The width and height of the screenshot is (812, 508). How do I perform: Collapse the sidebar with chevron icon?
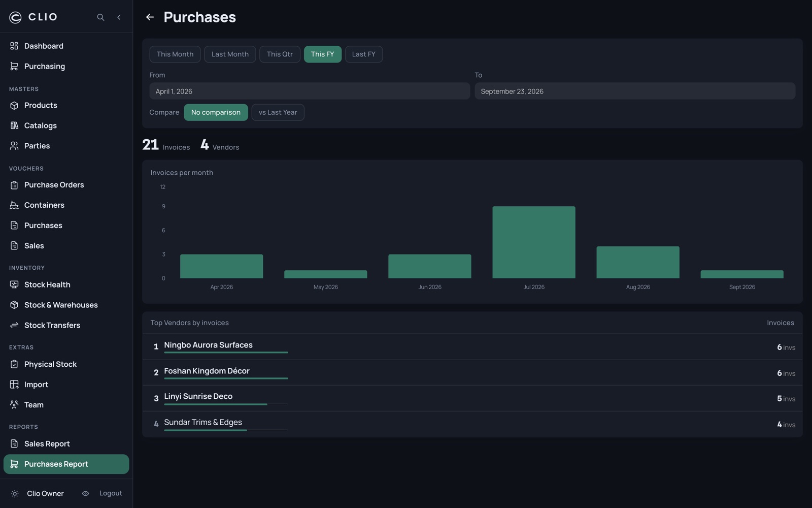click(119, 17)
